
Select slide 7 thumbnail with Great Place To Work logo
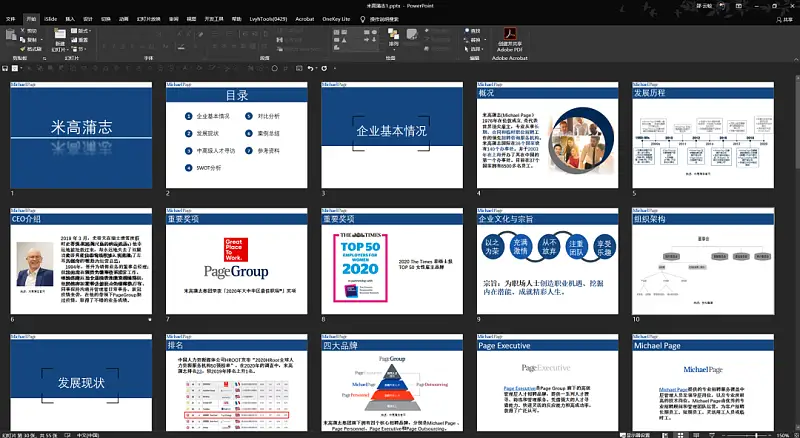pos(237,261)
